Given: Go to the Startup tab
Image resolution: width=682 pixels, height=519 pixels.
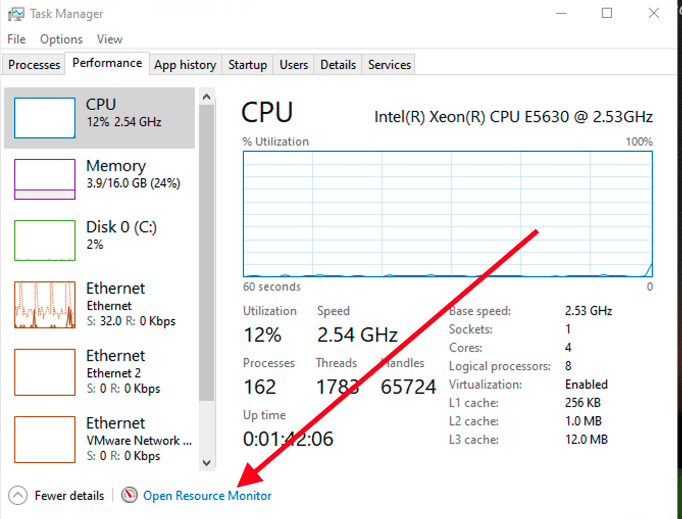Looking at the screenshot, I should point(247,65).
